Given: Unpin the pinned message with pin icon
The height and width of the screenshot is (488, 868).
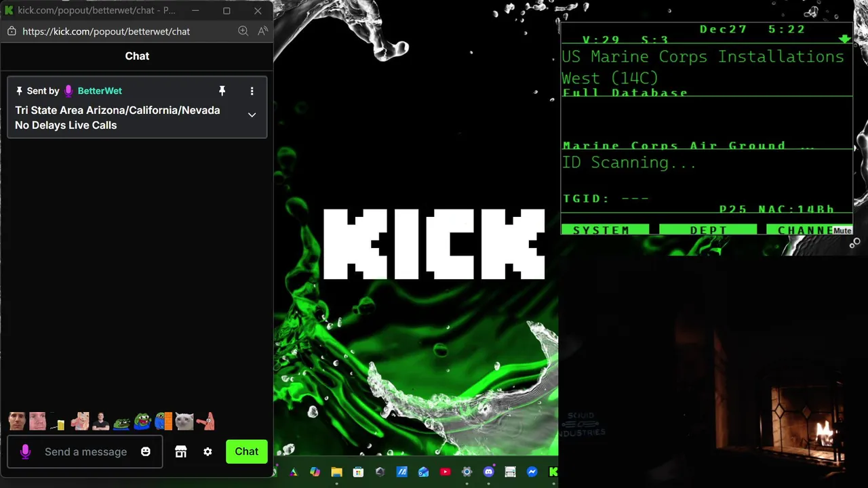Looking at the screenshot, I should [x=222, y=91].
